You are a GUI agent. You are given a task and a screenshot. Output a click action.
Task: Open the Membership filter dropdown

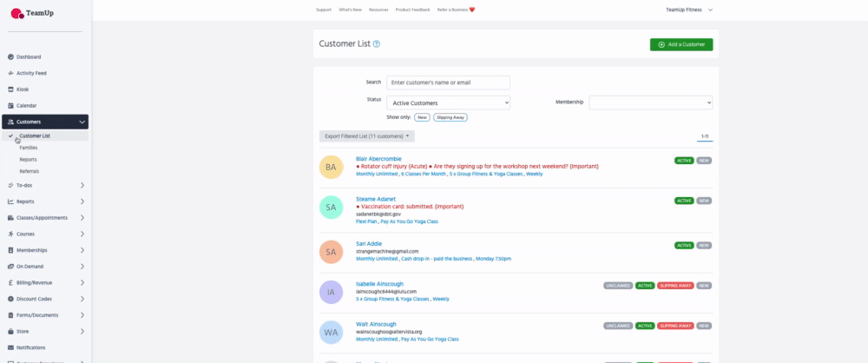click(650, 102)
